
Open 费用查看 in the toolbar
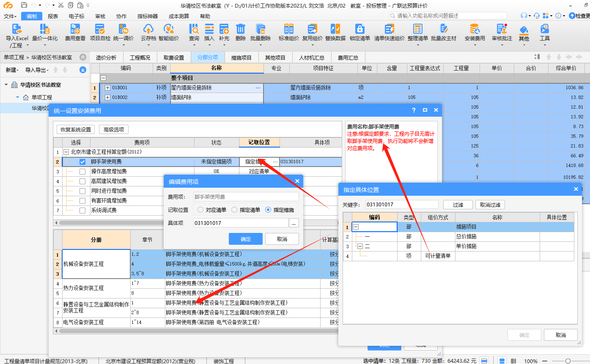tap(75, 33)
